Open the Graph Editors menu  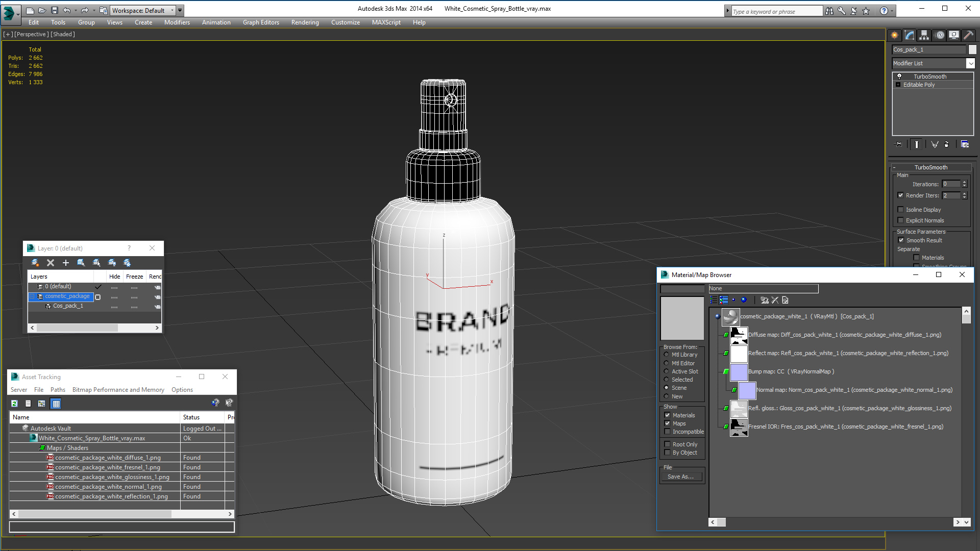tap(261, 22)
